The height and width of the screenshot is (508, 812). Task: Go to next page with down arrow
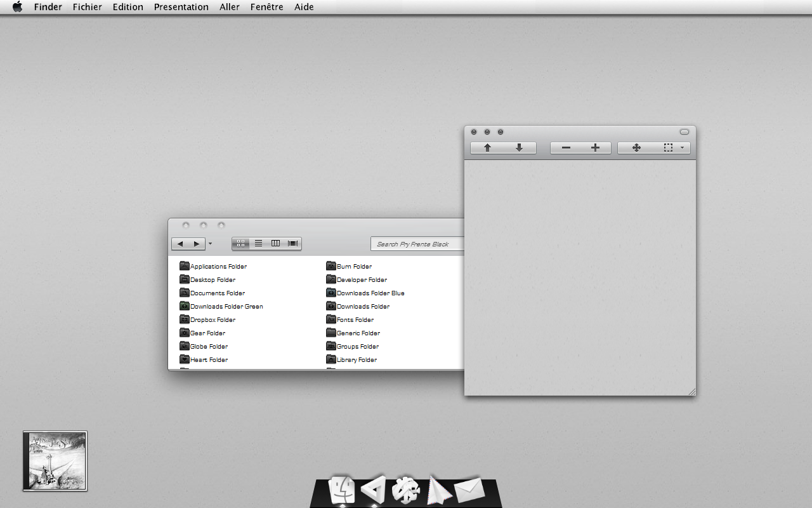click(519, 148)
